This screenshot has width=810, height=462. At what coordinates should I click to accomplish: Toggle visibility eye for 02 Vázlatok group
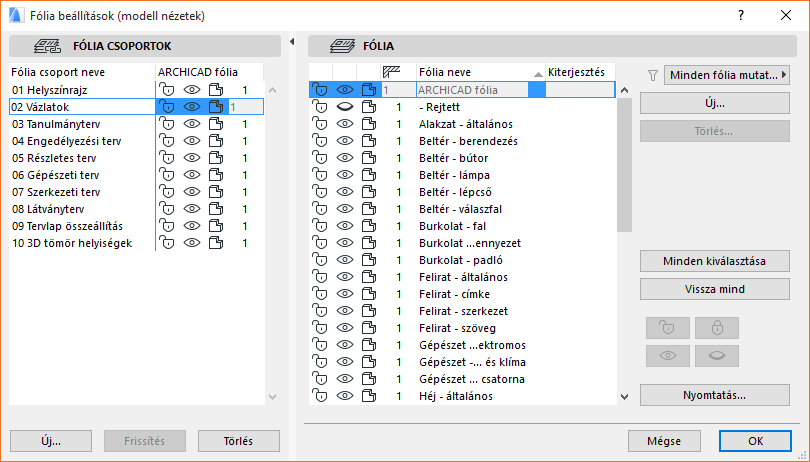coord(192,107)
